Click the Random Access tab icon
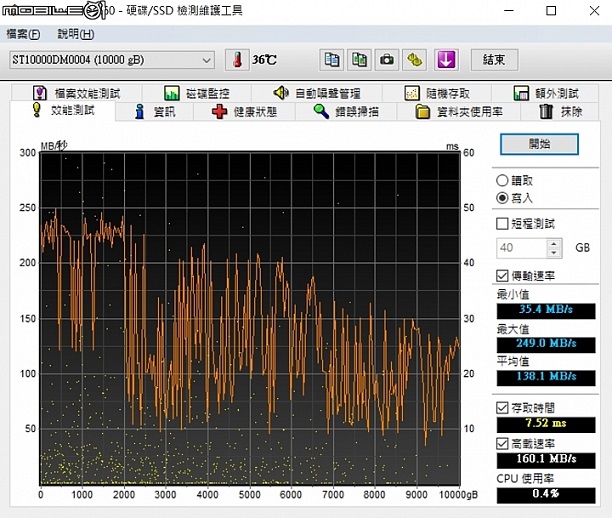 [x=412, y=93]
